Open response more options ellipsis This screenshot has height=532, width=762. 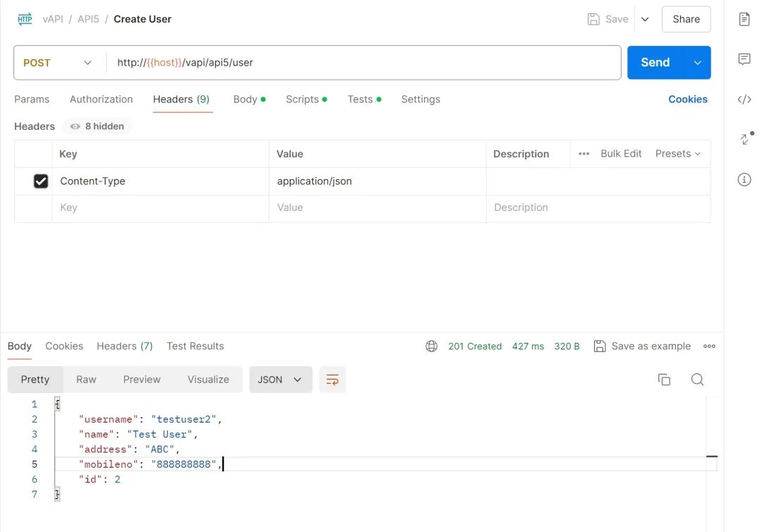coord(709,346)
